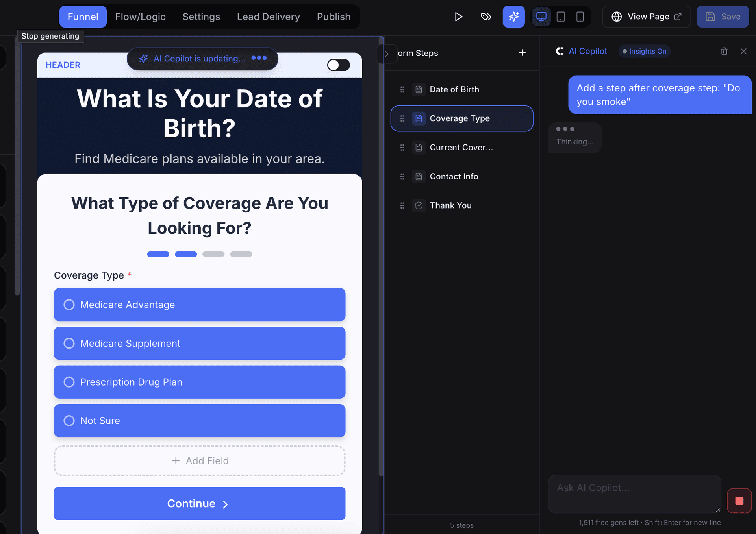
Task: Click the second progress bar segment
Action: [185, 254]
